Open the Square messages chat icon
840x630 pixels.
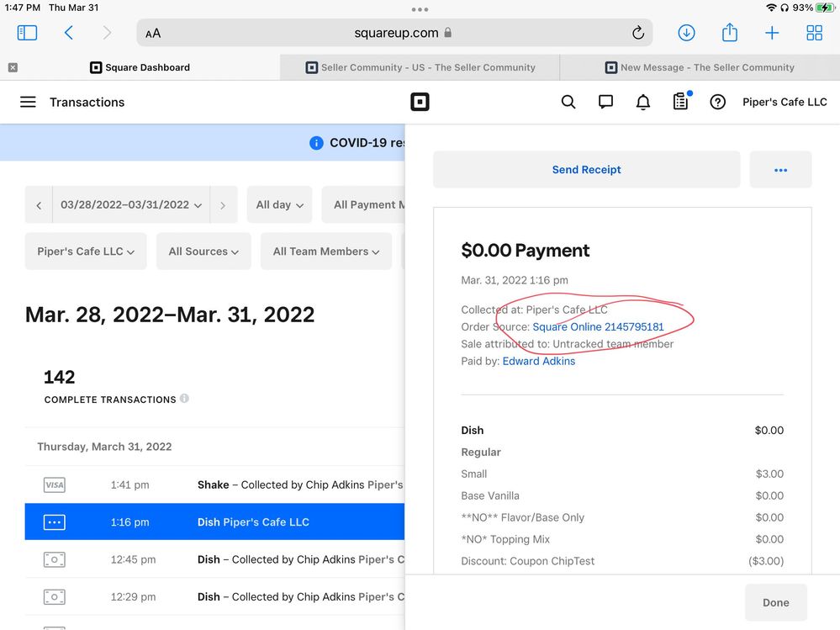[605, 102]
